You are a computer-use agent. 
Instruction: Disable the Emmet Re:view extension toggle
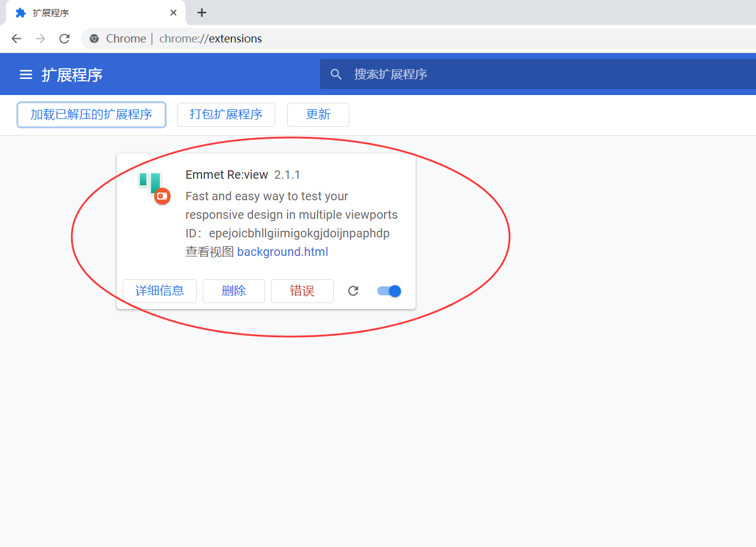pos(388,291)
